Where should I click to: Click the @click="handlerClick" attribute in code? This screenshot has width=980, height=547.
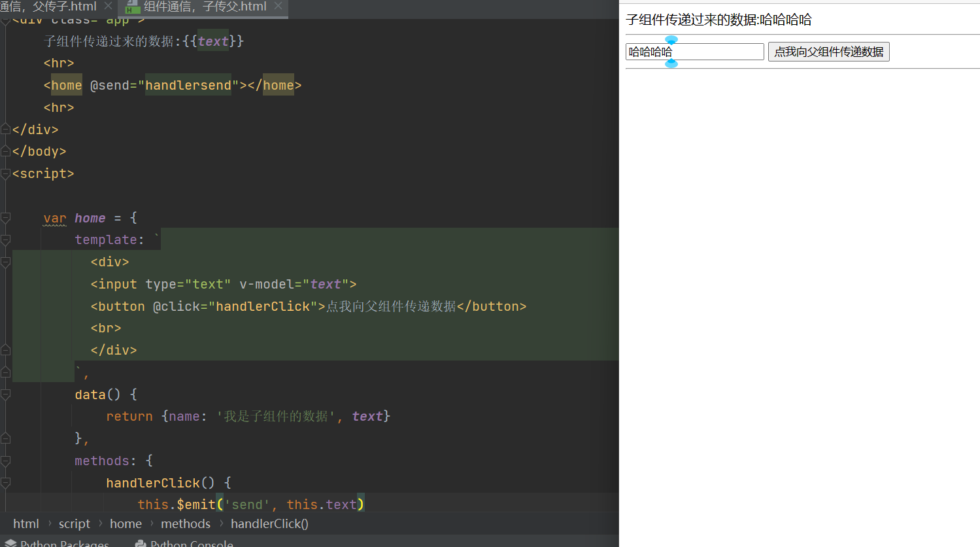point(235,306)
